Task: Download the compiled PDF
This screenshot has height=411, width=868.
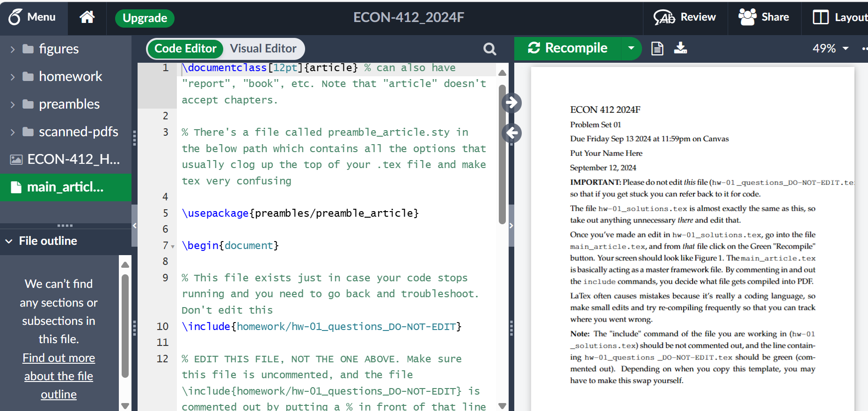Action: click(x=680, y=48)
